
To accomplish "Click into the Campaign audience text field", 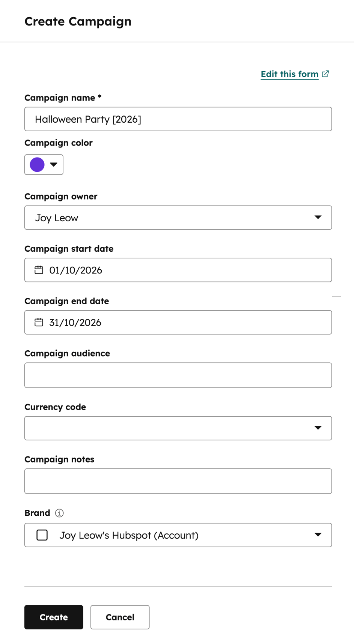I will [178, 375].
